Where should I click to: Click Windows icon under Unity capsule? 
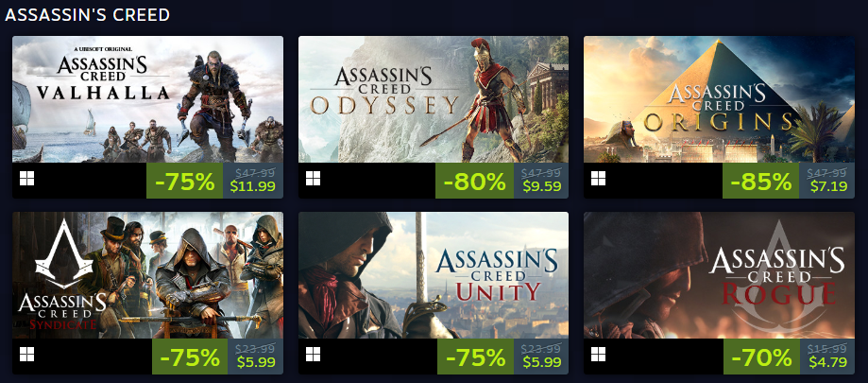coord(313,355)
